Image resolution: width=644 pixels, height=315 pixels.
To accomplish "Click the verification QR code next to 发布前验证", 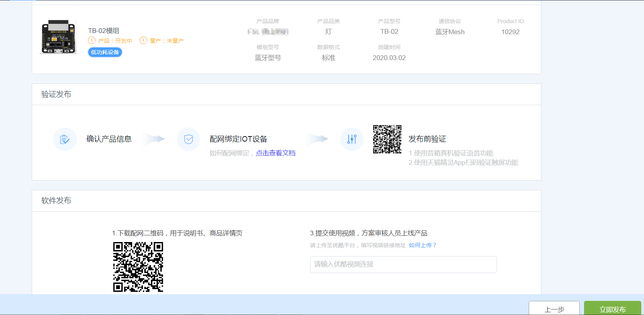I will coord(387,139).
